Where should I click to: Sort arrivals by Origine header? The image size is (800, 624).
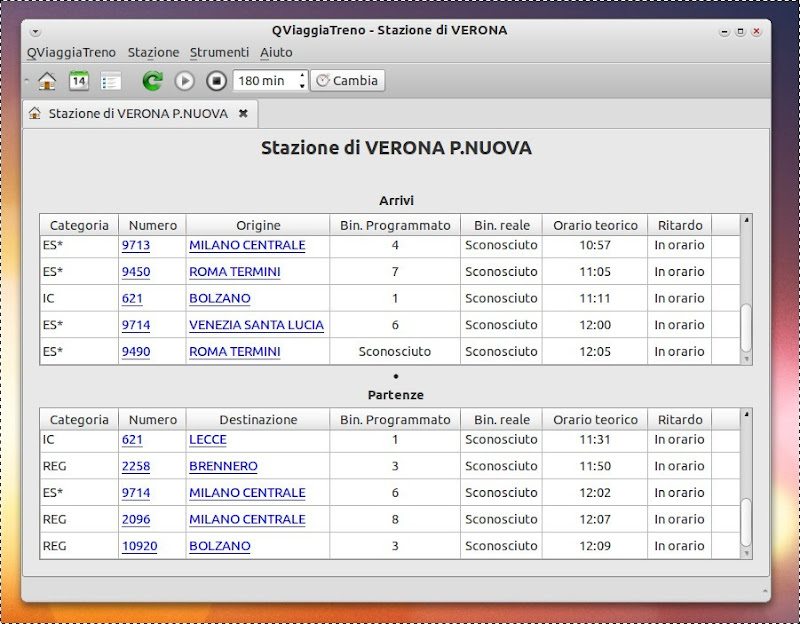pos(258,225)
